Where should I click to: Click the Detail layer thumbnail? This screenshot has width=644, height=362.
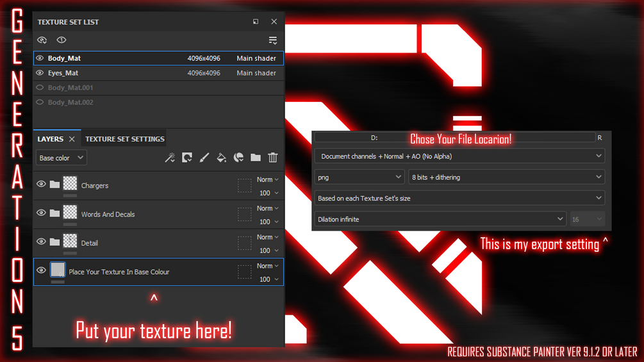70,240
